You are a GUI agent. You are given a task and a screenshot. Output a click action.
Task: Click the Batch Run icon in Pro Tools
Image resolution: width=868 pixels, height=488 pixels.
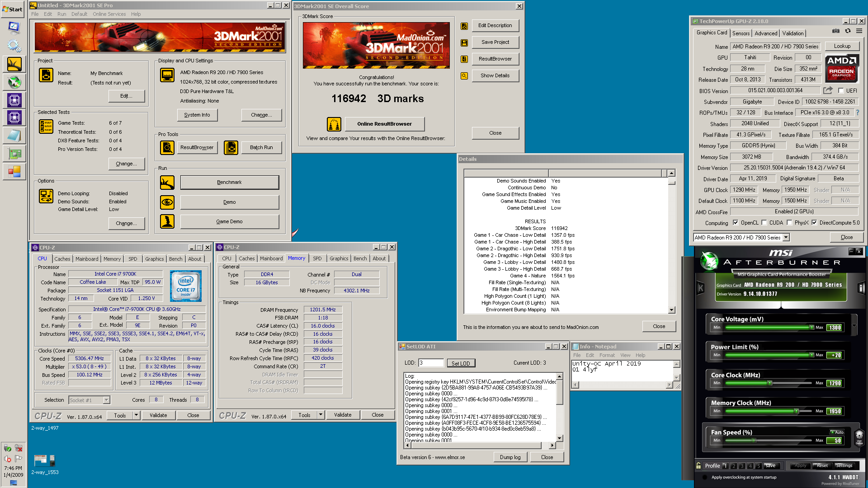tap(231, 147)
